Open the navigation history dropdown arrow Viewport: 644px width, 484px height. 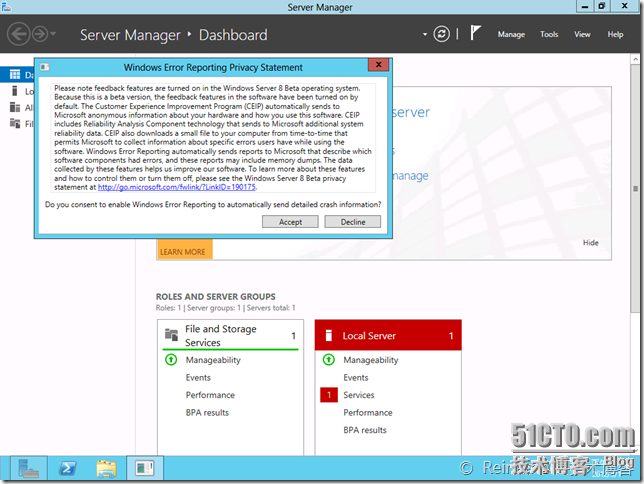pos(53,34)
